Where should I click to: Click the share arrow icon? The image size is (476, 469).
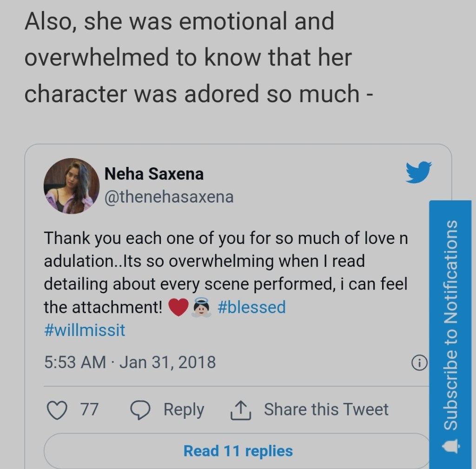pyautogui.click(x=241, y=410)
